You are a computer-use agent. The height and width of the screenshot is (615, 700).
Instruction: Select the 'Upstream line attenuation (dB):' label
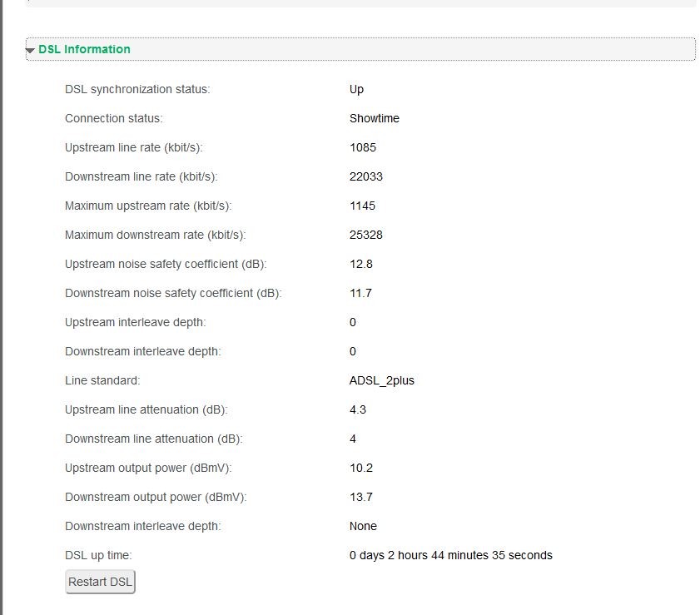[146, 409]
